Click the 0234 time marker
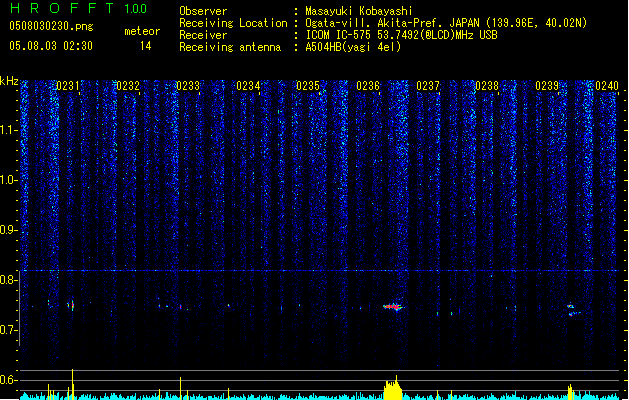Screen dimensions: 629x400 248,86
